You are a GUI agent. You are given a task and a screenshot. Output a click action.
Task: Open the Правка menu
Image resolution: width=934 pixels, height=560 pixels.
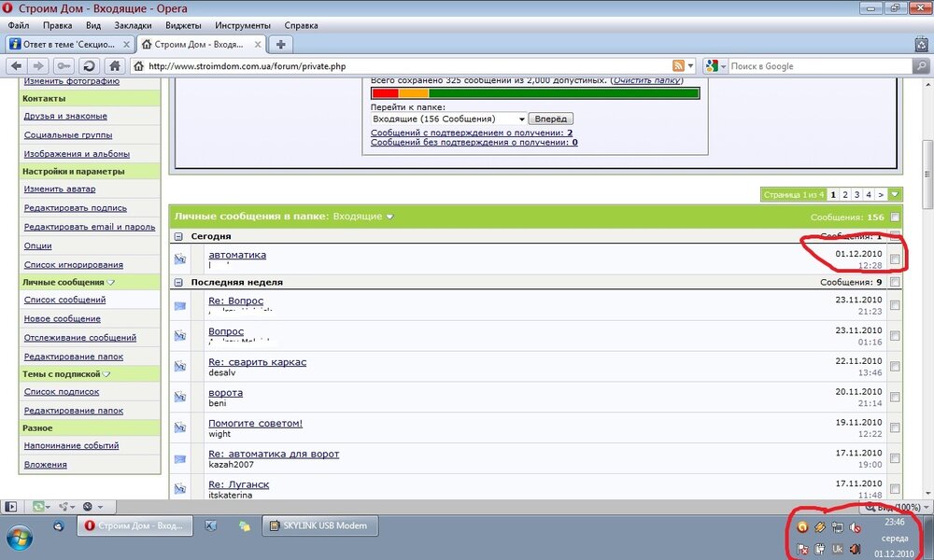(x=58, y=25)
